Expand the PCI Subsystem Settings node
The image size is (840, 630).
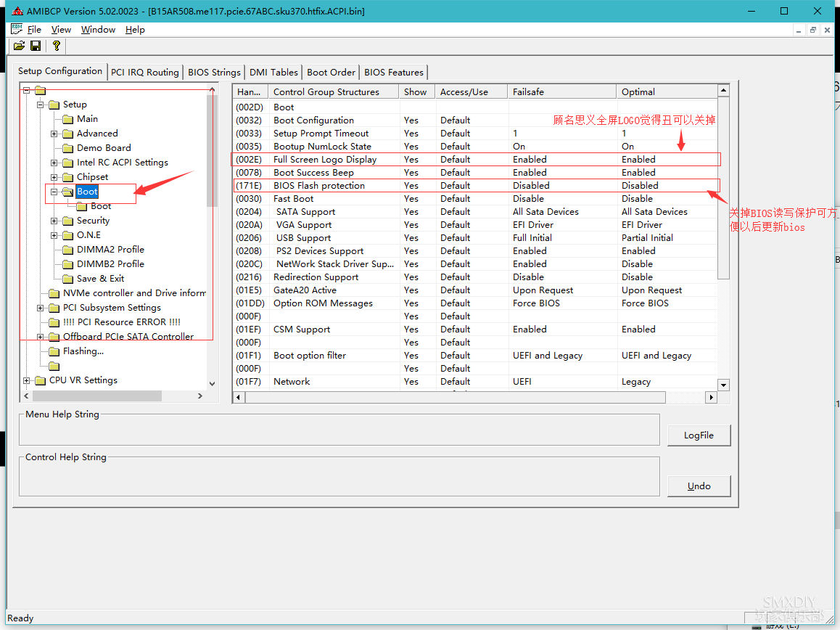[x=40, y=308]
